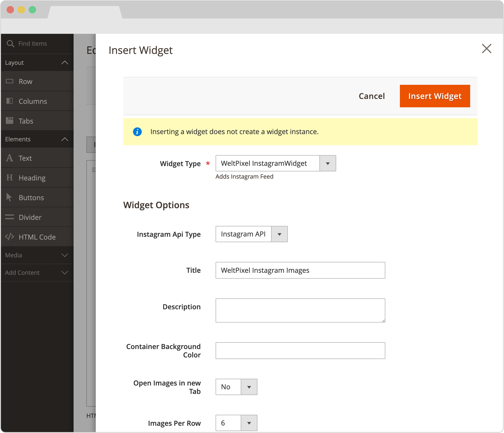The image size is (504, 433).
Task: Pick the Heading element icon
Action: (10, 178)
